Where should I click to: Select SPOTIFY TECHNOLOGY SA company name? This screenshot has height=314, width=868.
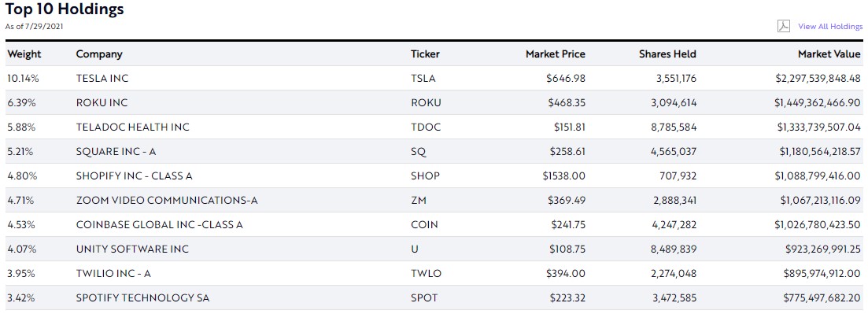[142, 298]
